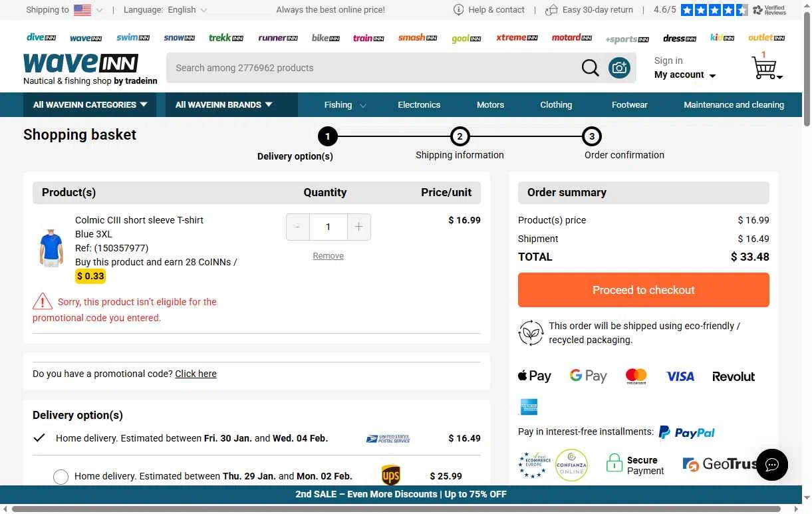The image size is (812, 514).
Task: Open the kidinn store logo
Action: (722, 38)
